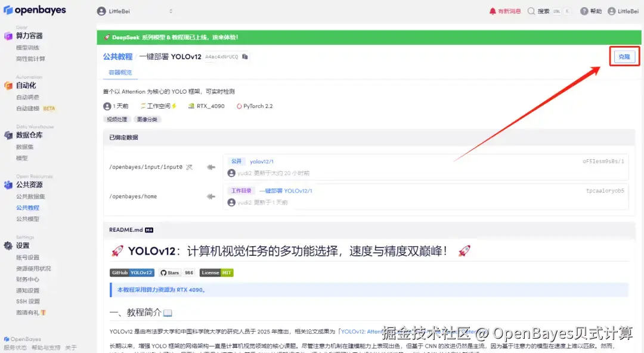Open the orange 自动化 cube icon
This screenshot has width=644, height=353.
(8, 85)
